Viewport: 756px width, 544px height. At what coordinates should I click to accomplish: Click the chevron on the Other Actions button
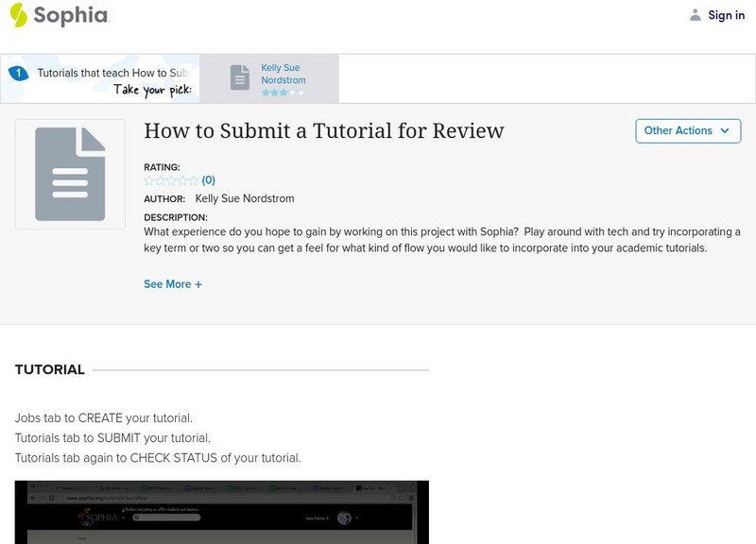tap(724, 131)
